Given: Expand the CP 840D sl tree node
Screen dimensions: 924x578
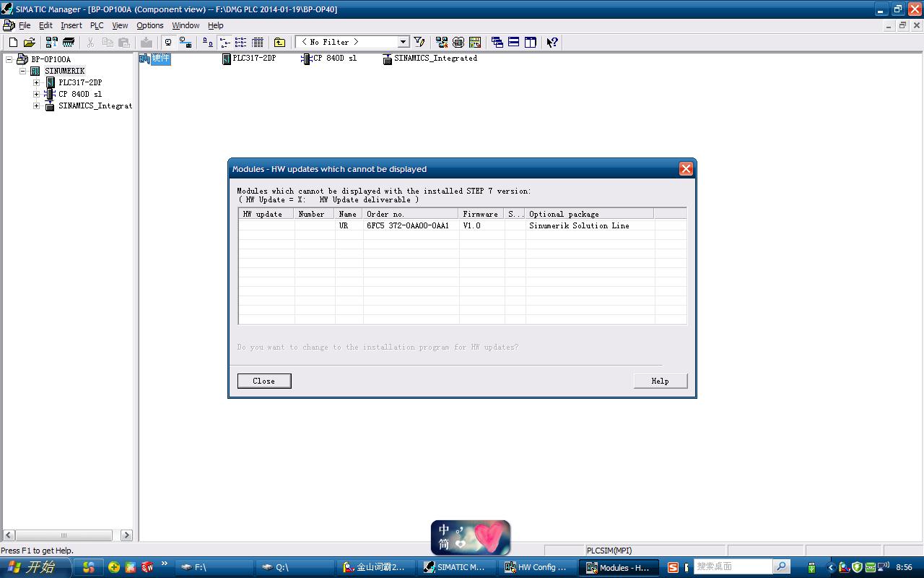Looking at the screenshot, I should (36, 94).
